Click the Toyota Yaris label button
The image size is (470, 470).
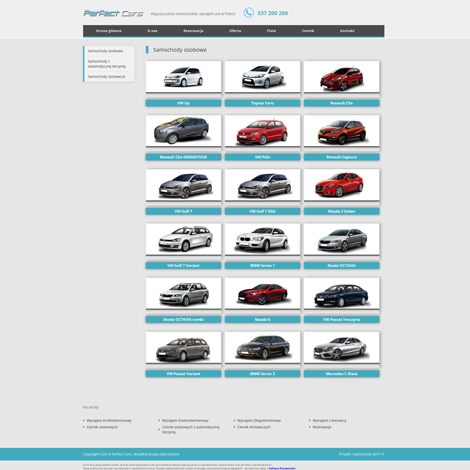tap(262, 103)
